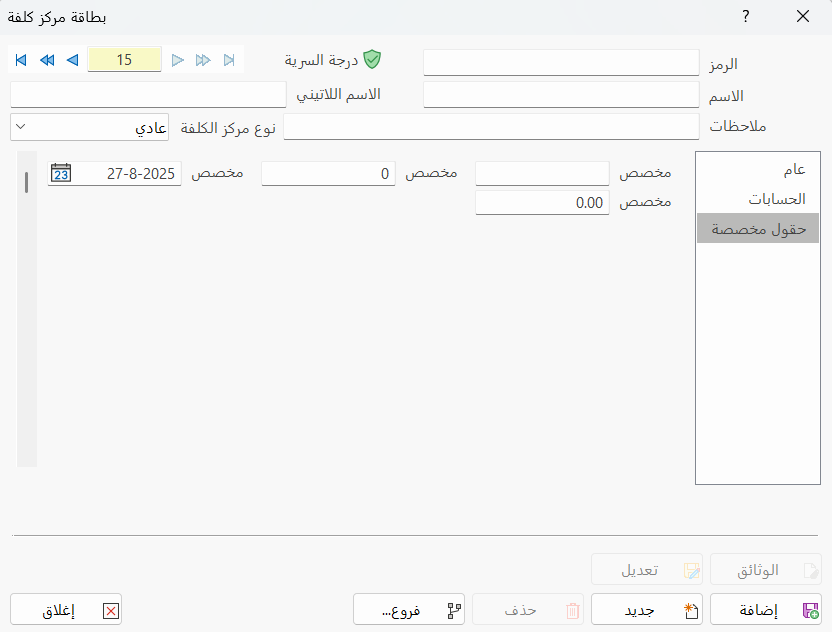The width and height of the screenshot is (832, 632).
Task: Open dialog help with the question mark button
Action: (x=745, y=17)
